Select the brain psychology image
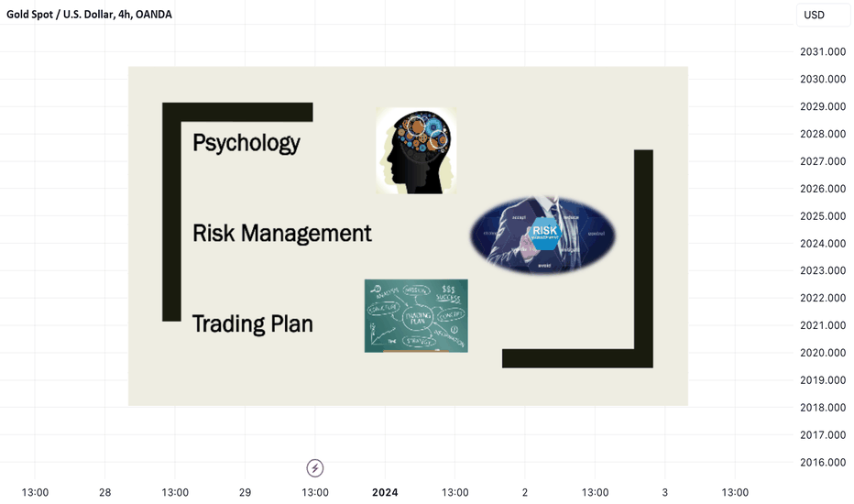Viewport: 854px width, 504px height. pos(416,151)
